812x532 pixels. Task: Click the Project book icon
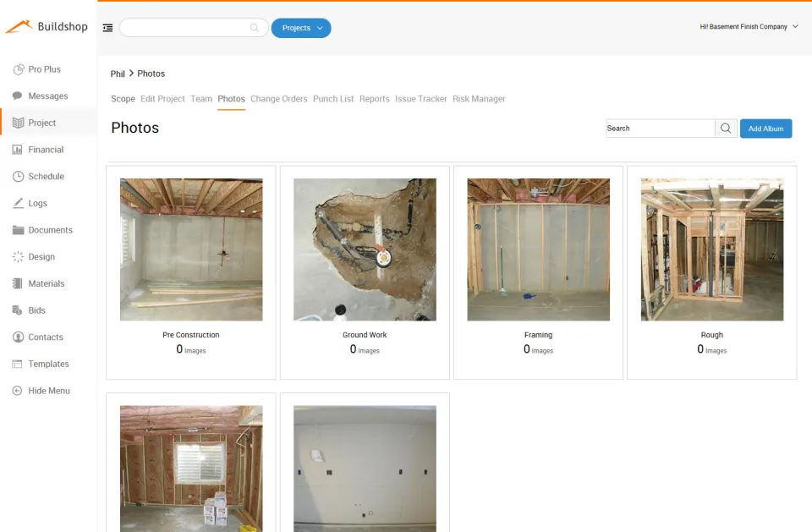pos(18,123)
